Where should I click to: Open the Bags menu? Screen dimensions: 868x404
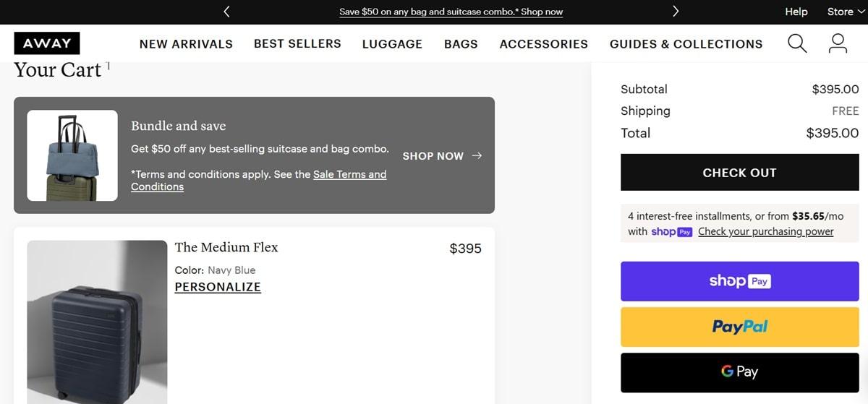point(461,44)
